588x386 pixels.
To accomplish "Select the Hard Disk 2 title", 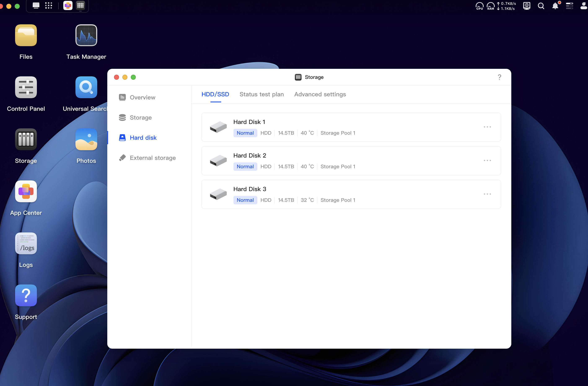I will point(250,155).
